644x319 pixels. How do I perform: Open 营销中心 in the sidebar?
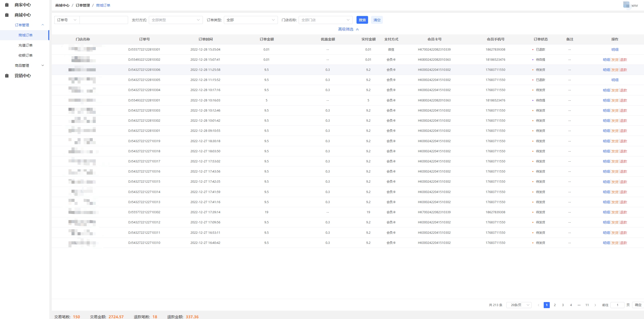(x=22, y=76)
